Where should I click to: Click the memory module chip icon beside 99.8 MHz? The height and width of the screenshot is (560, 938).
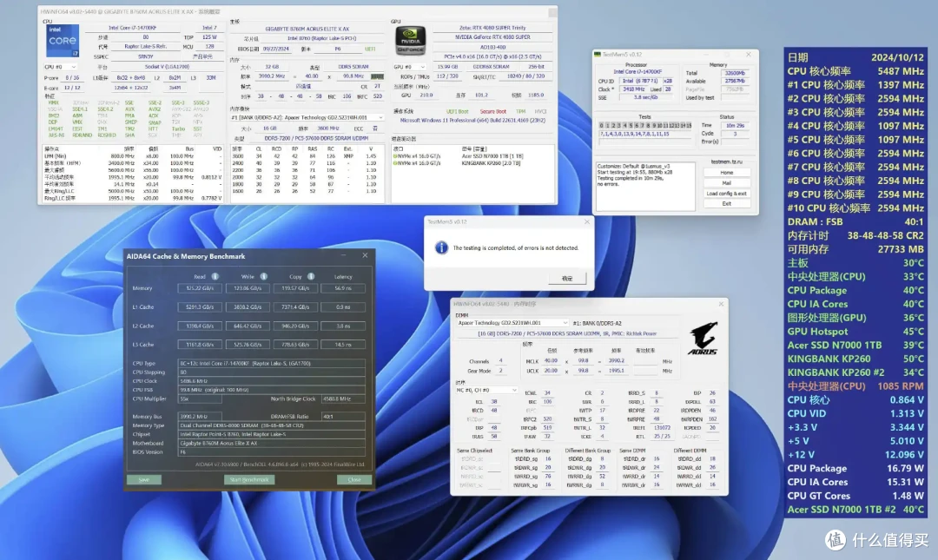tap(377, 76)
